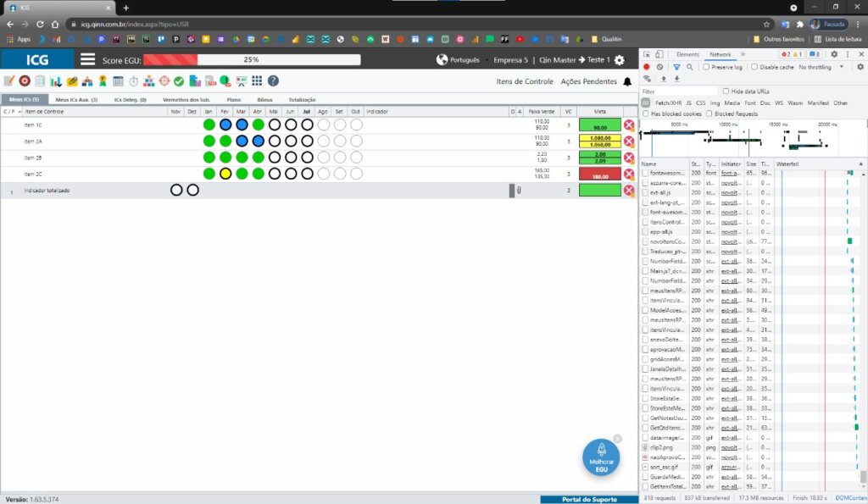Click the Portal do Suporte button
The image size is (868, 504).
[x=589, y=499]
